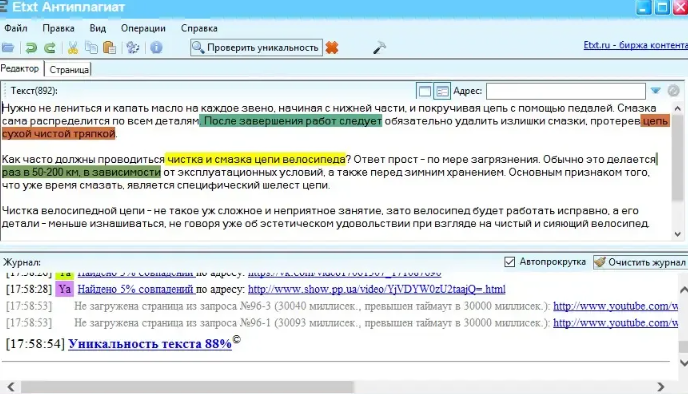Click the [17:58:54] timestamp in the log
The height and width of the screenshot is (394, 688).
(x=35, y=344)
